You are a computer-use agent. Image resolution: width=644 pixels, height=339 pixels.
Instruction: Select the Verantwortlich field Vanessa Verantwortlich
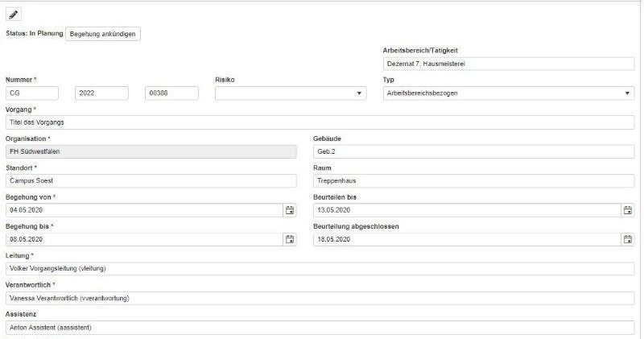click(320, 298)
